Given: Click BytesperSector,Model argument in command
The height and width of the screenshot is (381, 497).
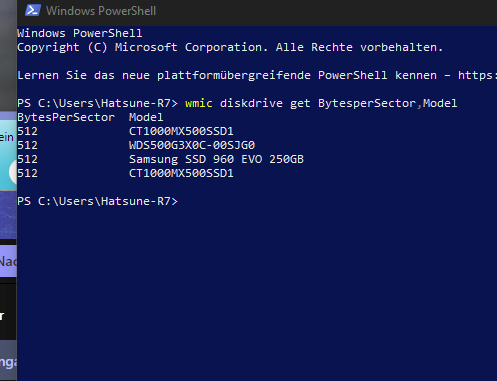Looking at the screenshot, I should [x=387, y=103].
